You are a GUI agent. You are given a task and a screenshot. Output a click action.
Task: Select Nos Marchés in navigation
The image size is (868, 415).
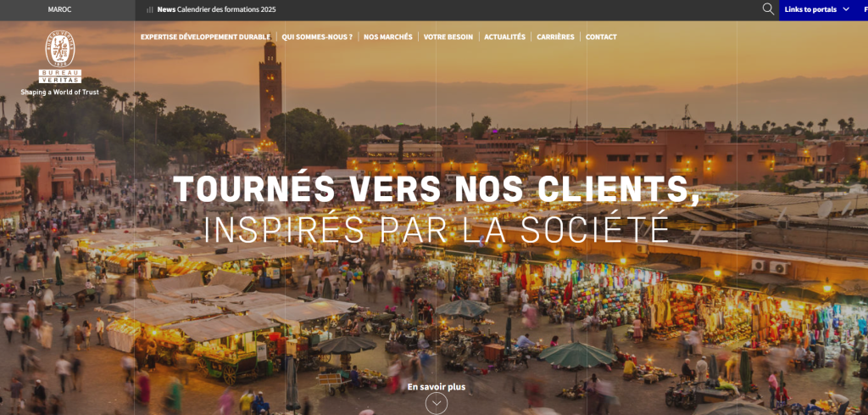tap(387, 37)
